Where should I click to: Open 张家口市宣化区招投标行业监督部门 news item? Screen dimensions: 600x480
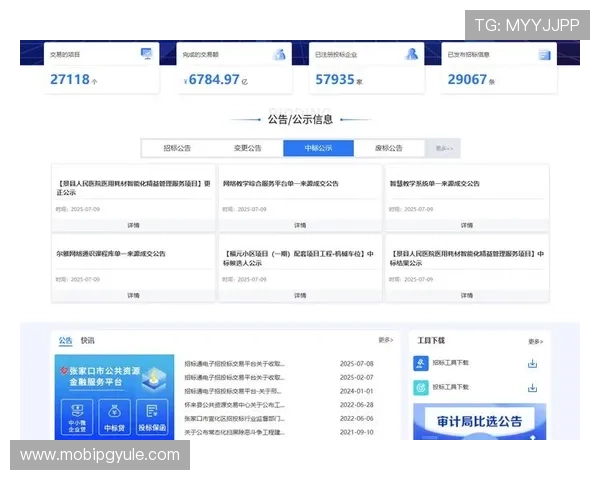click(235, 419)
